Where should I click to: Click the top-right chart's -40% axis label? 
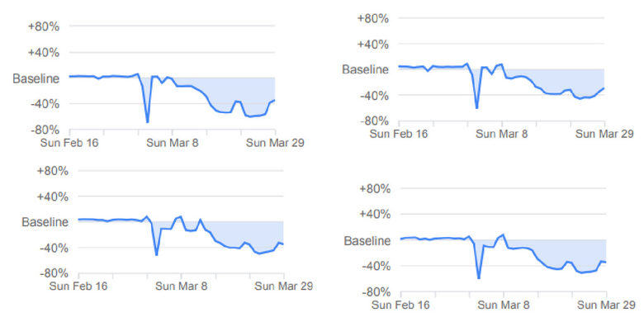[373, 95]
